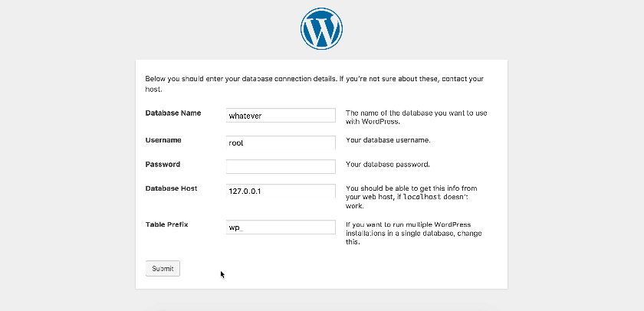This screenshot has height=311, width=644.
Task: Click the localhost web host hint text
Action: click(411, 197)
